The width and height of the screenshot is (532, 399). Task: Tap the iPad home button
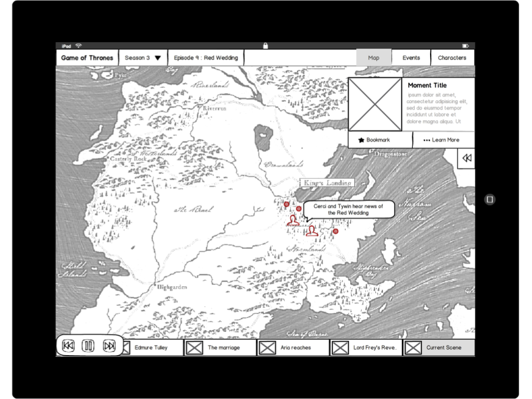pos(489,199)
